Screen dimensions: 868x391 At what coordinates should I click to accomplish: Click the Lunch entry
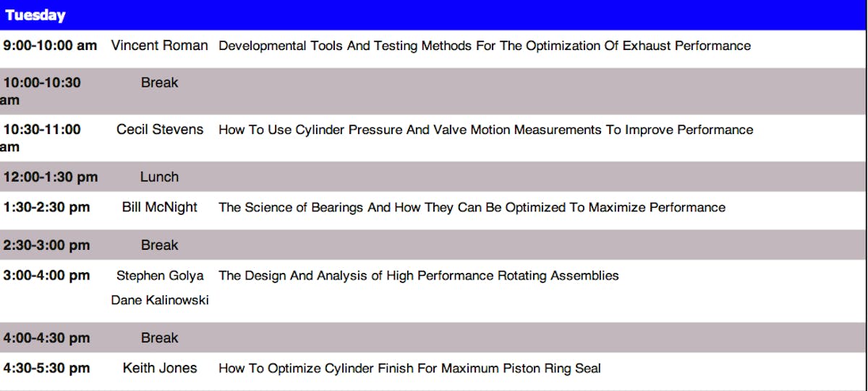[159, 177]
